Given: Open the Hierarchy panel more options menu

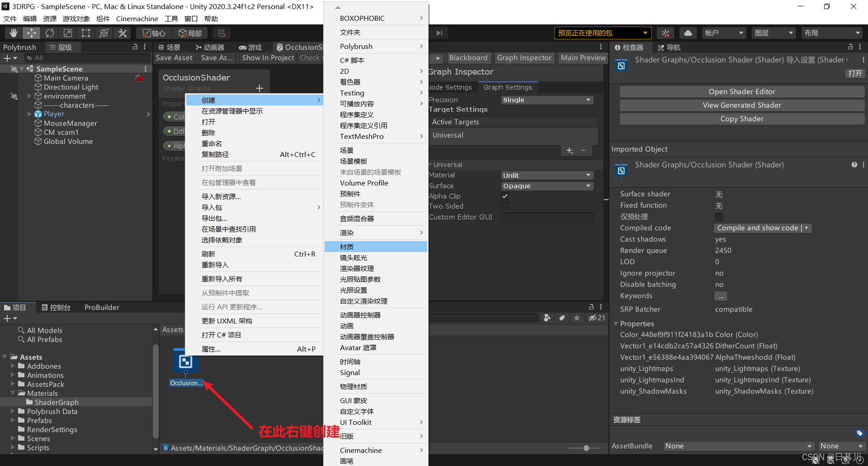Looking at the screenshot, I should [145, 47].
